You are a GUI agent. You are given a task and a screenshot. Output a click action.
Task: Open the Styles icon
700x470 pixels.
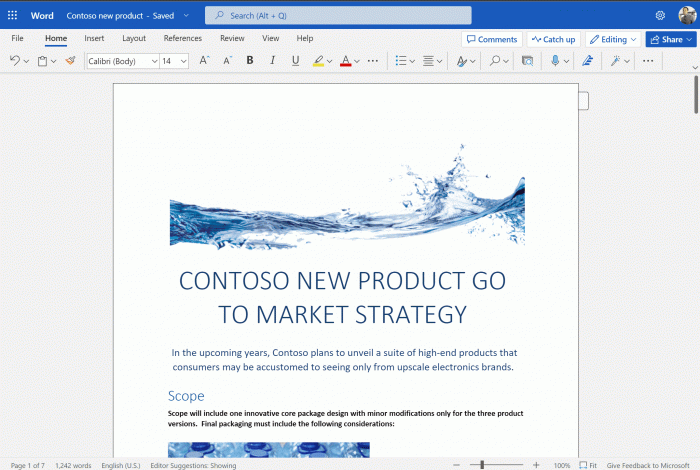pos(462,61)
